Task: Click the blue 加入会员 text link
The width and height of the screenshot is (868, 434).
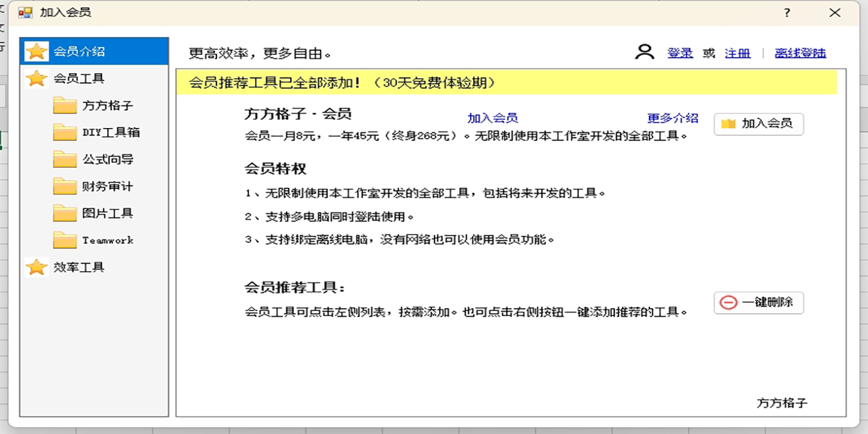Action: [x=493, y=118]
